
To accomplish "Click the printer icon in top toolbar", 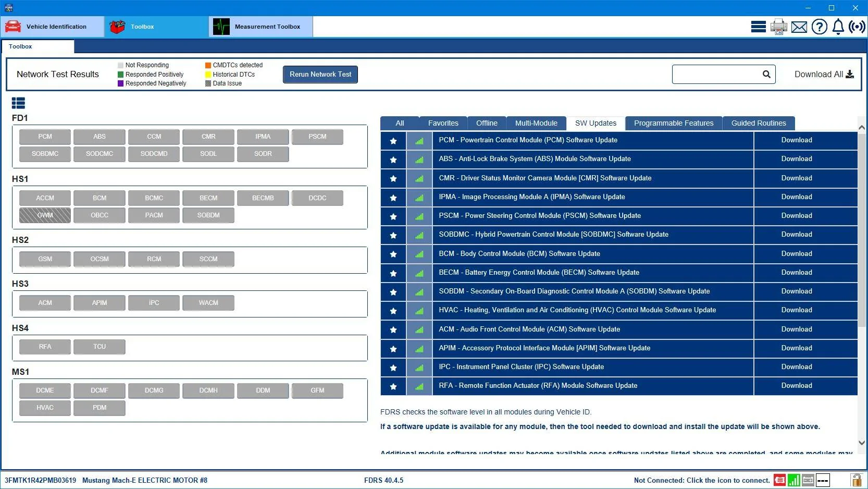I will click(779, 27).
